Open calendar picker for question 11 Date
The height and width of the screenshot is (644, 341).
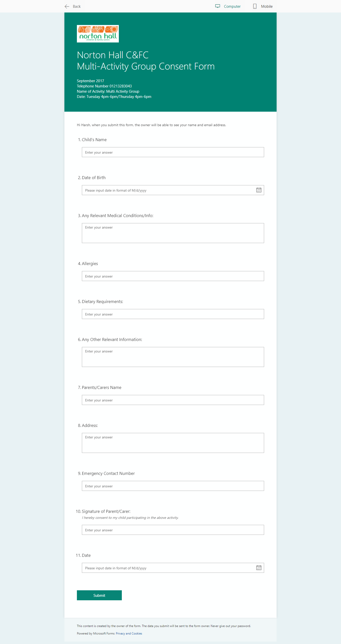click(x=259, y=568)
